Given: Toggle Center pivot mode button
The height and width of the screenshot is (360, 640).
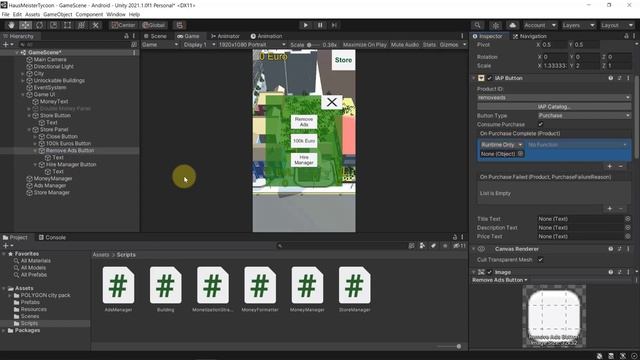Looking at the screenshot, I should 123,25.
